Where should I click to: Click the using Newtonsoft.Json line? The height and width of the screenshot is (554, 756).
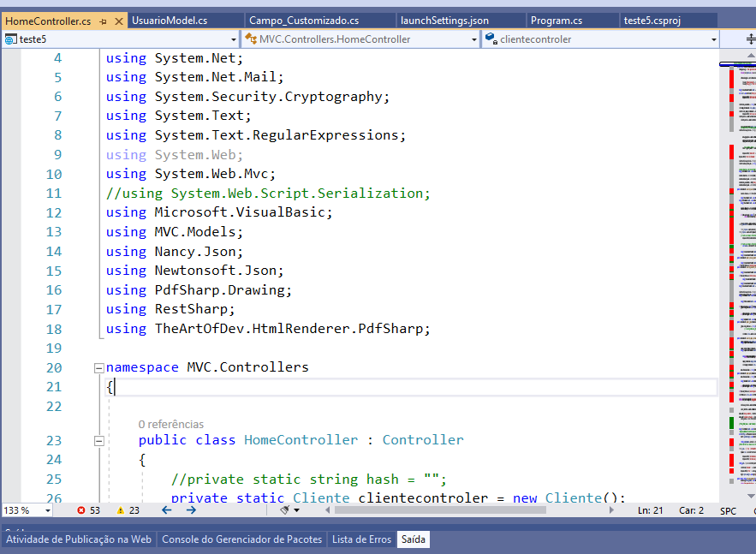(195, 271)
